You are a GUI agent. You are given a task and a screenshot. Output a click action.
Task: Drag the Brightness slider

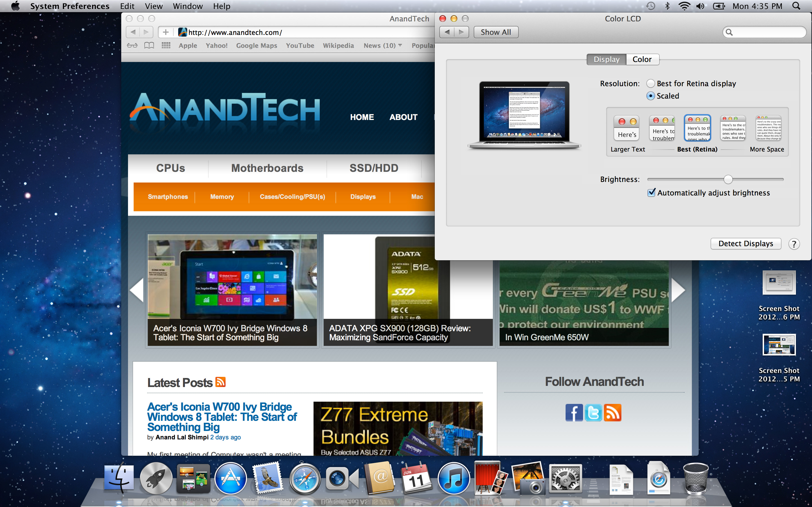[x=728, y=179]
